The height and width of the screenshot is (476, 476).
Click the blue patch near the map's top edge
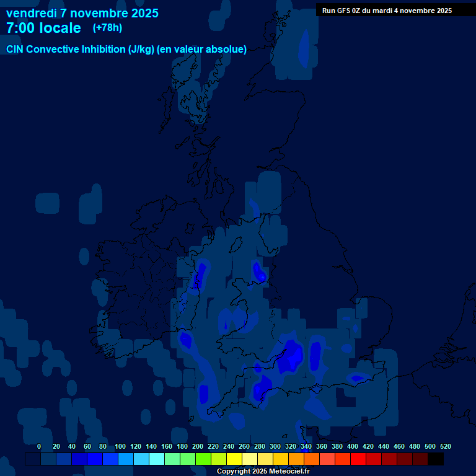click(x=304, y=48)
